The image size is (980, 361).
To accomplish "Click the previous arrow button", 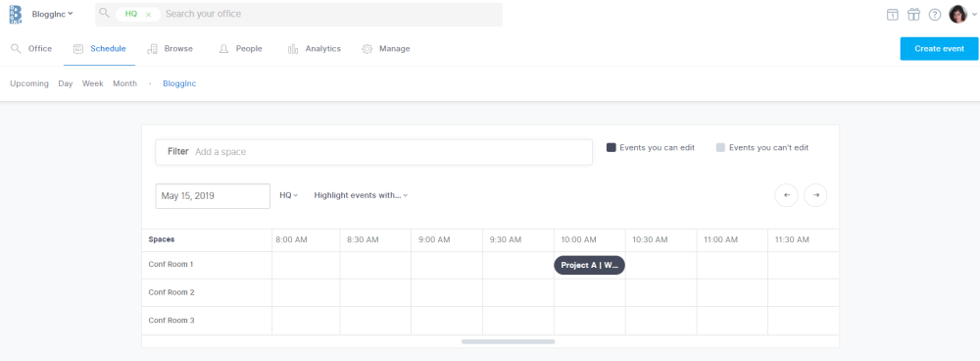I will point(786,195).
